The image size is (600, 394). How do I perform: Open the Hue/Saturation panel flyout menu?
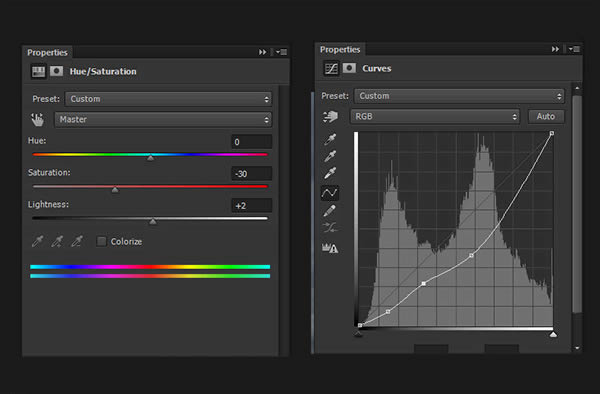coord(282,52)
